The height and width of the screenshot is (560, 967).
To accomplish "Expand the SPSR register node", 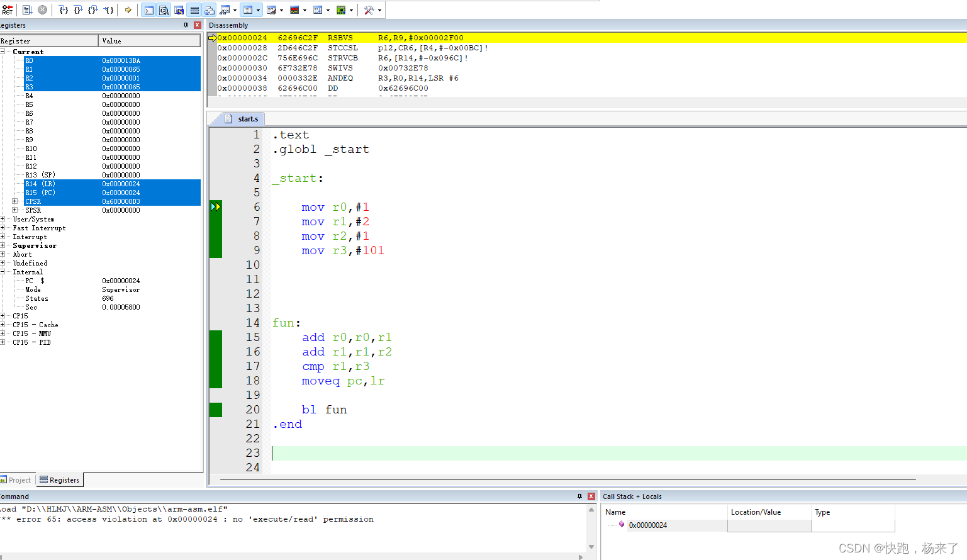I will point(15,210).
